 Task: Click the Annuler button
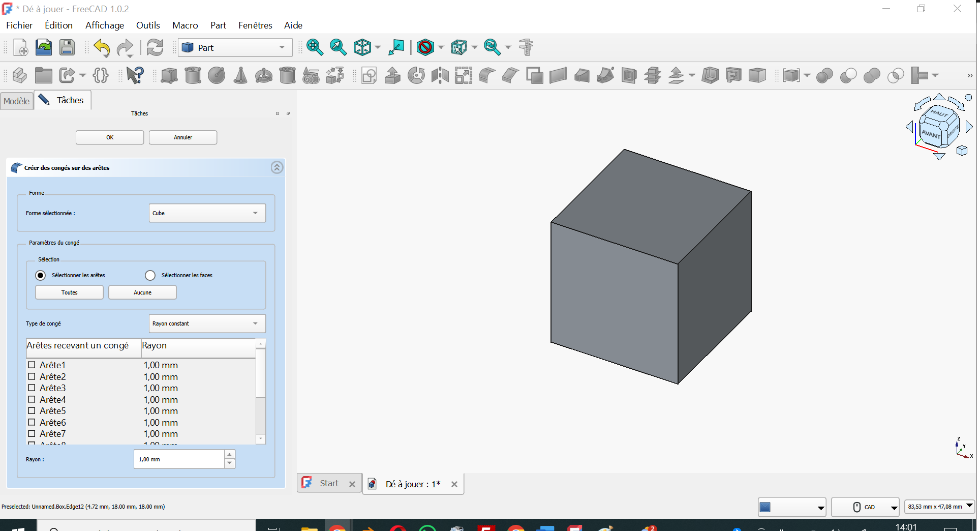tap(183, 137)
